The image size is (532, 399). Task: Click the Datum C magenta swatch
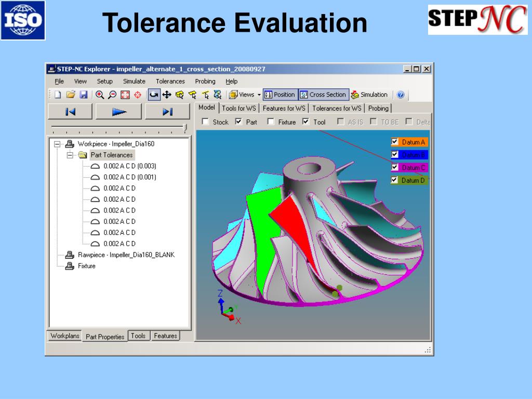[x=413, y=167]
